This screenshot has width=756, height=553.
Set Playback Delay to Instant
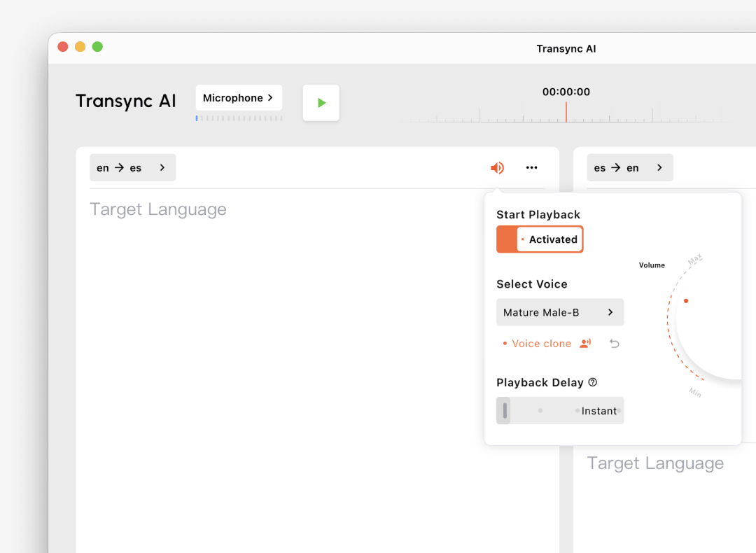point(598,411)
